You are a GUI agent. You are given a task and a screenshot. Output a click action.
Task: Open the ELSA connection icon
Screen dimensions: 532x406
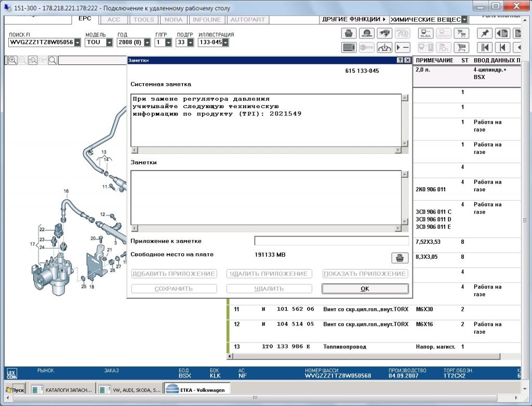pos(425,33)
